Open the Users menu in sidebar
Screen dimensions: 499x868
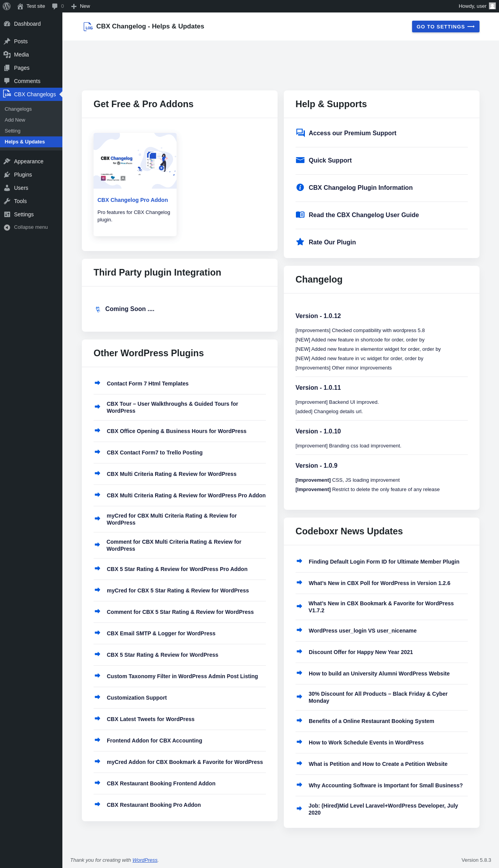[31, 188]
